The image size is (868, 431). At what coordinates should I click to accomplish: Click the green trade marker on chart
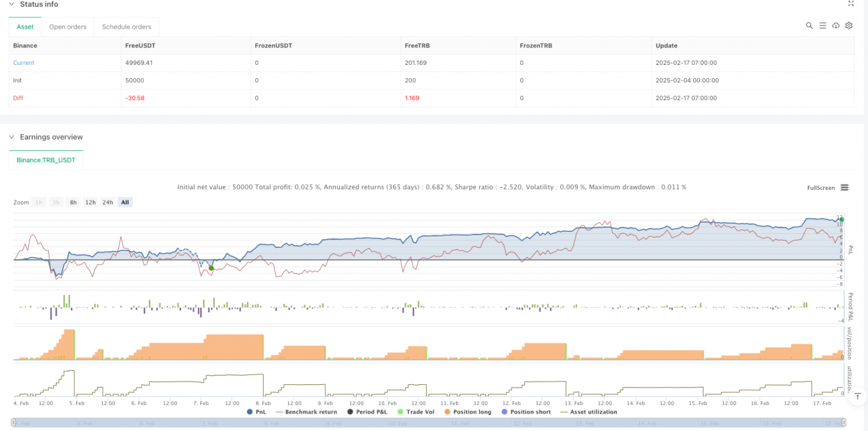tap(211, 268)
